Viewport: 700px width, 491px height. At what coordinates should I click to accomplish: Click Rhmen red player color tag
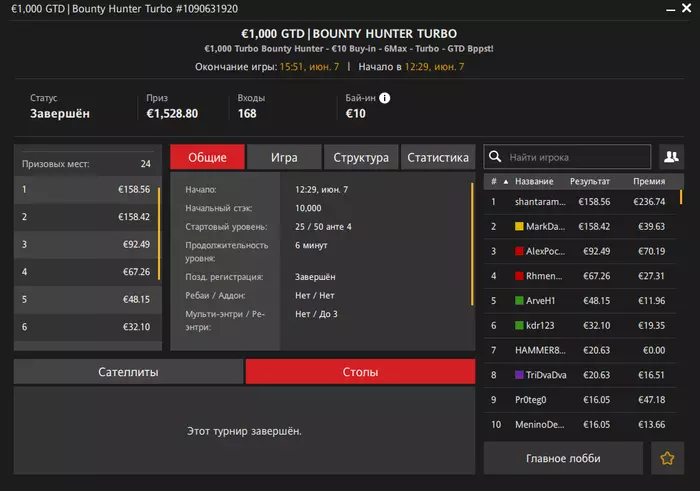pyautogui.click(x=519, y=276)
